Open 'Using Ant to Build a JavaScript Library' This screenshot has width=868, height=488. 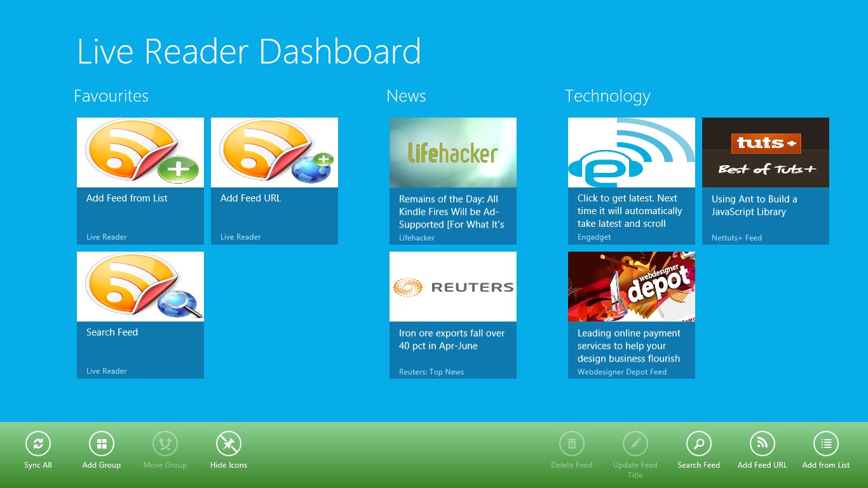click(x=754, y=205)
